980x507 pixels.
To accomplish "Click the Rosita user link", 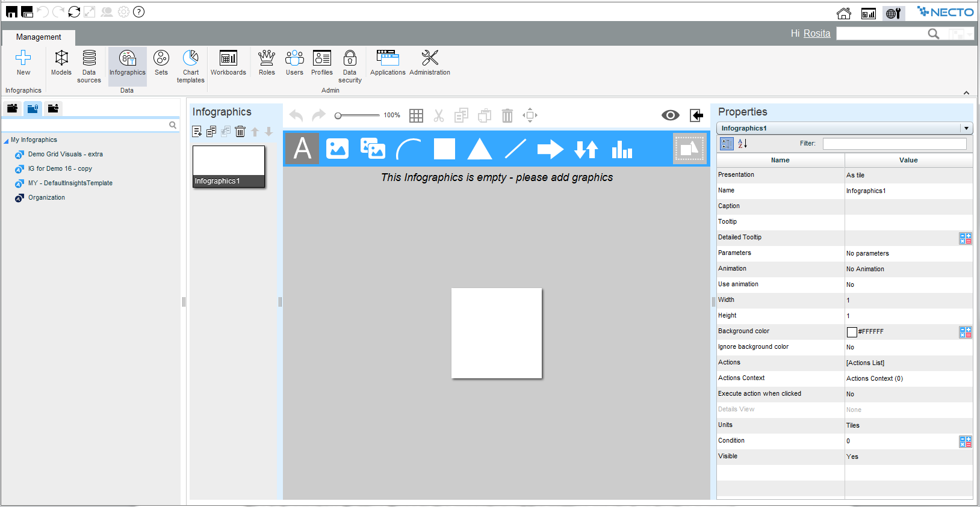I will pos(816,34).
